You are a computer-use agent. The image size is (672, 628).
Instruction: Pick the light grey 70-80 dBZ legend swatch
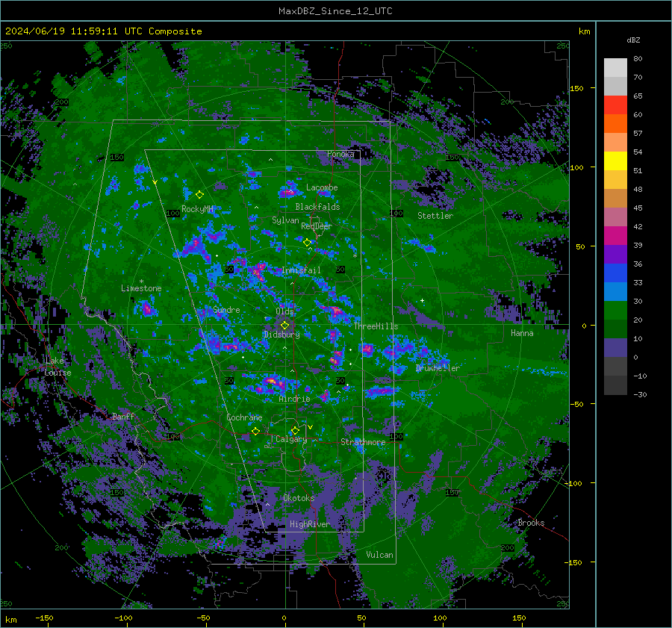(615, 68)
